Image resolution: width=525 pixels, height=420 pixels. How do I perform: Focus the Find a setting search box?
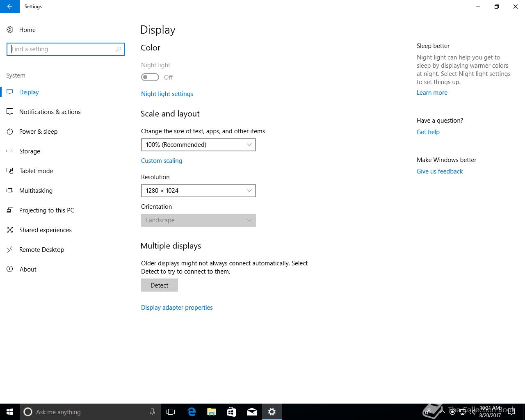(x=62, y=49)
